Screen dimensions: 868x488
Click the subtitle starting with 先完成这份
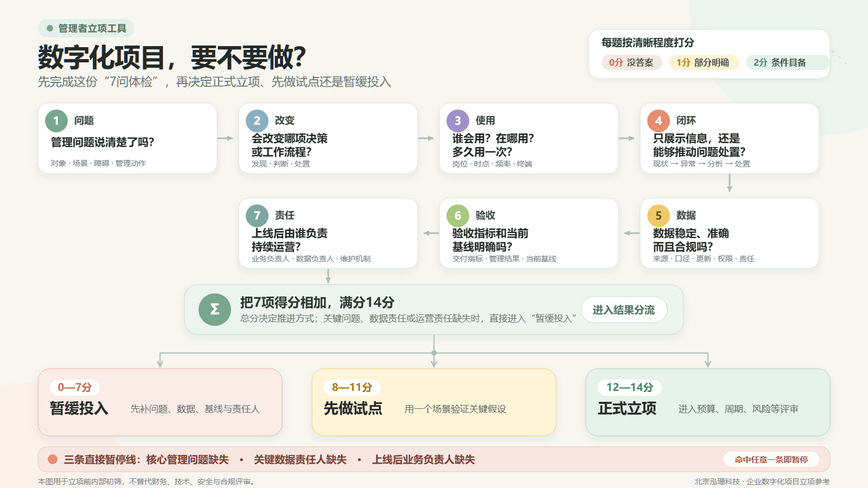[x=214, y=82]
